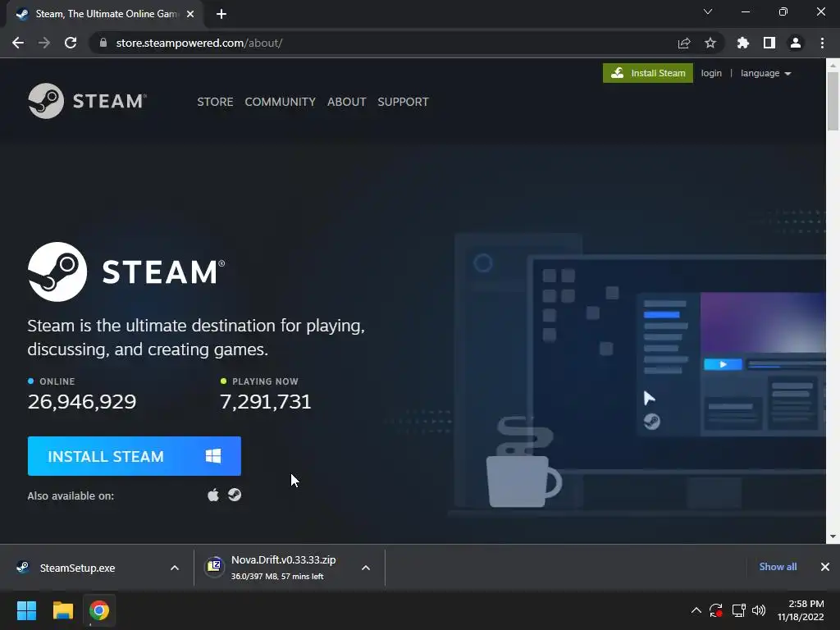
Task: Open the ABOUT page link
Action: point(347,102)
